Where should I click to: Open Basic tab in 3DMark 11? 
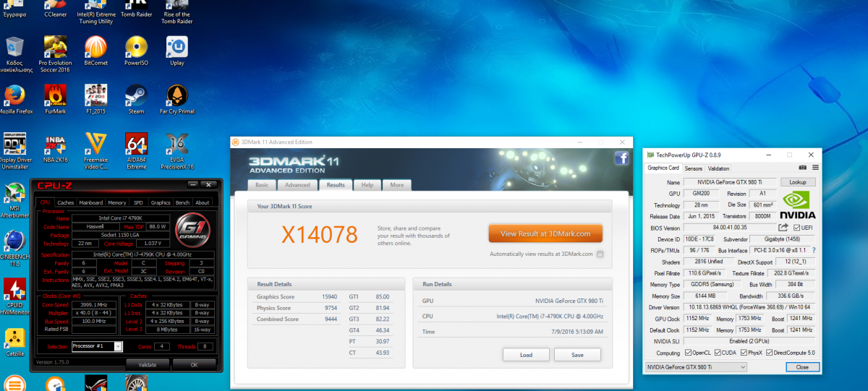tap(262, 185)
